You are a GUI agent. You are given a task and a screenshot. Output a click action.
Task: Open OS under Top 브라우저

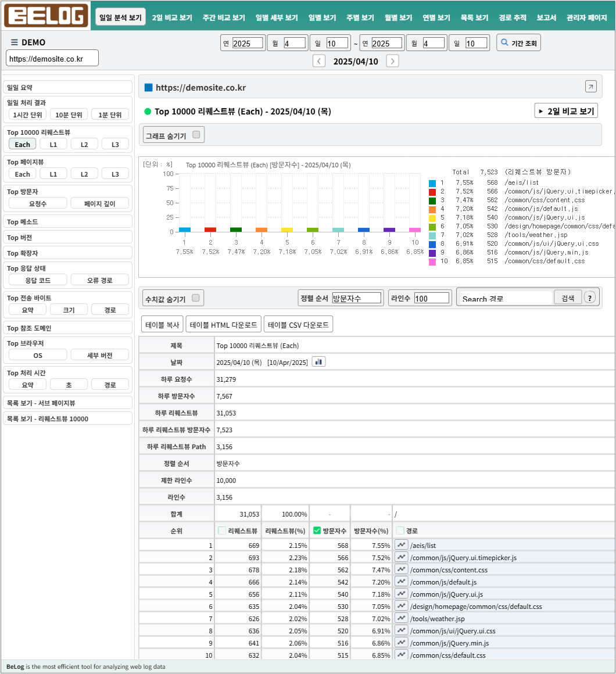coord(38,355)
